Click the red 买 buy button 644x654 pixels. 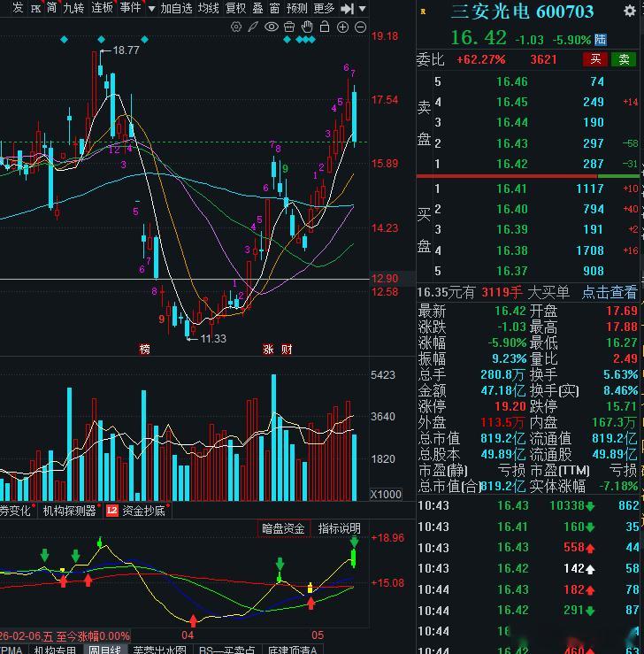(x=595, y=59)
